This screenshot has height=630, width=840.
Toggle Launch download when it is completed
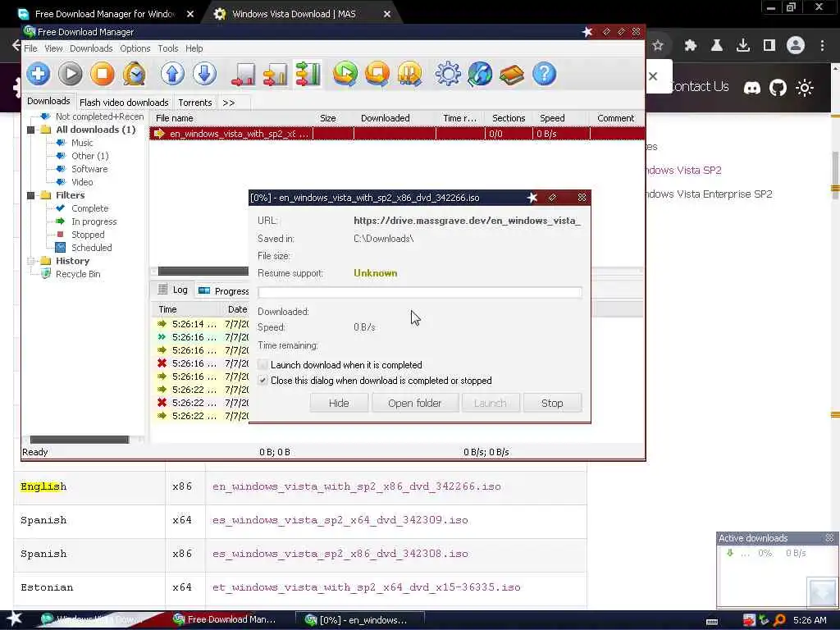(262, 365)
